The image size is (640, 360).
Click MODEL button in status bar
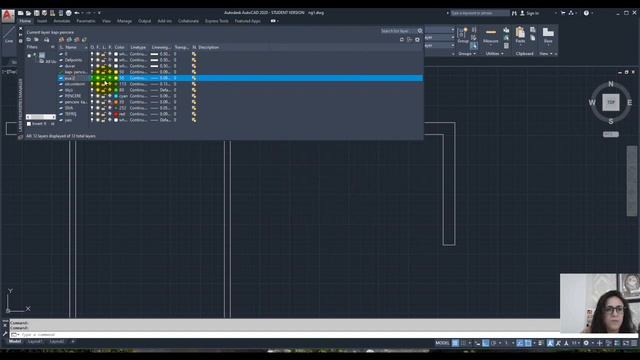[442, 343]
